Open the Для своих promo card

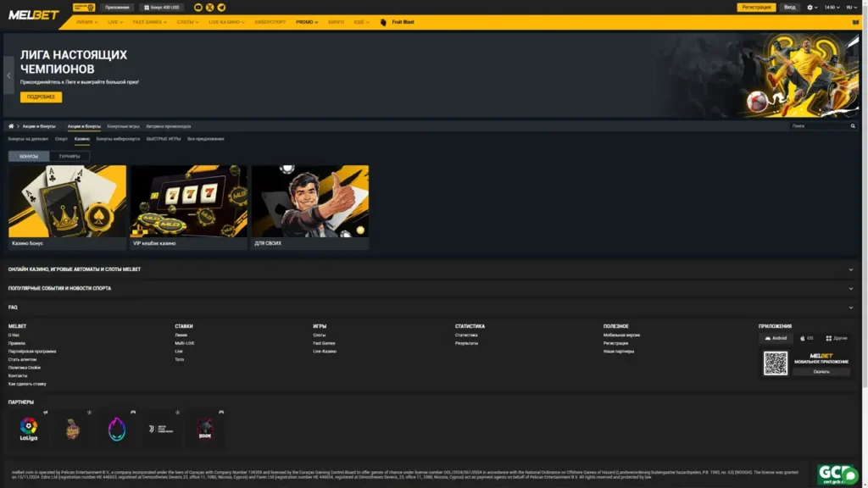point(310,207)
